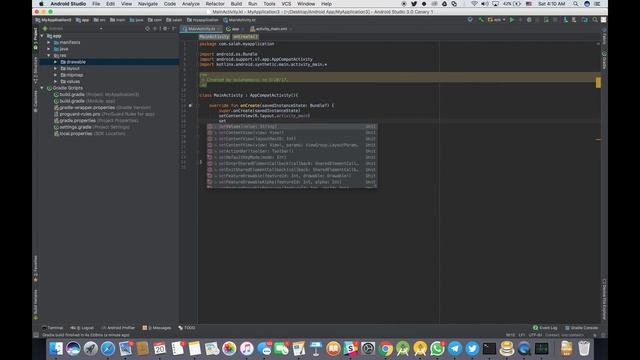Select build.gradle (Project) file
This screenshot has width=640, height=360.
click(x=96, y=95)
